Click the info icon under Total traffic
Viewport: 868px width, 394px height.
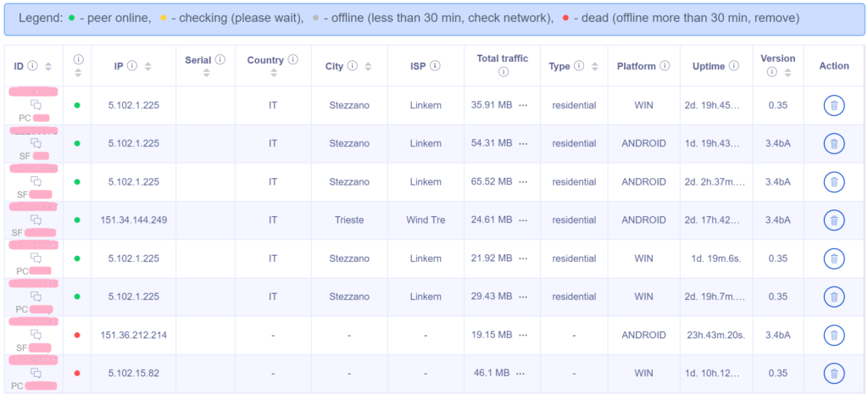pyautogui.click(x=503, y=73)
